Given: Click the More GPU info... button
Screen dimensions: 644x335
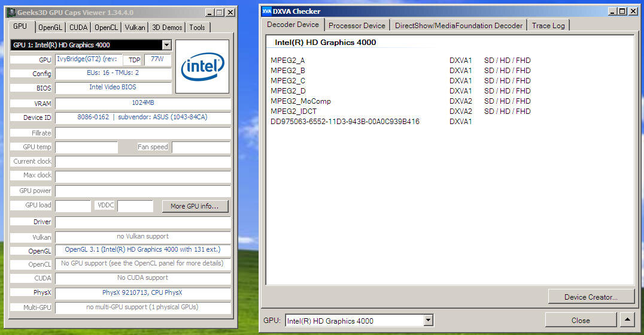Looking at the screenshot, I should click(195, 206).
